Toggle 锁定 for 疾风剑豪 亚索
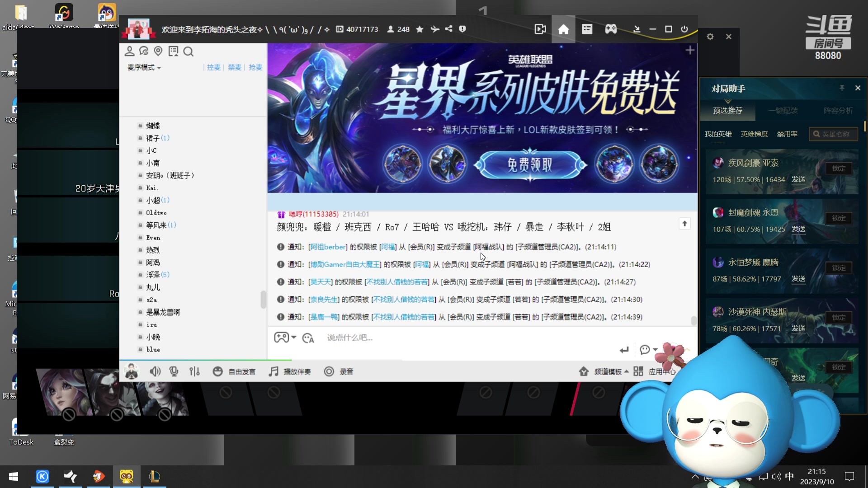The image size is (868, 488). pyautogui.click(x=839, y=168)
